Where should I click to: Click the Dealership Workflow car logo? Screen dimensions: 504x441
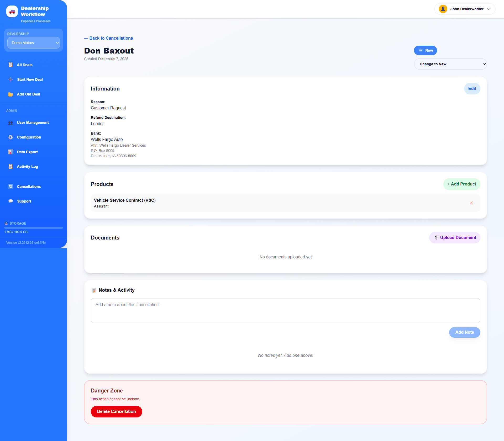(12, 11)
